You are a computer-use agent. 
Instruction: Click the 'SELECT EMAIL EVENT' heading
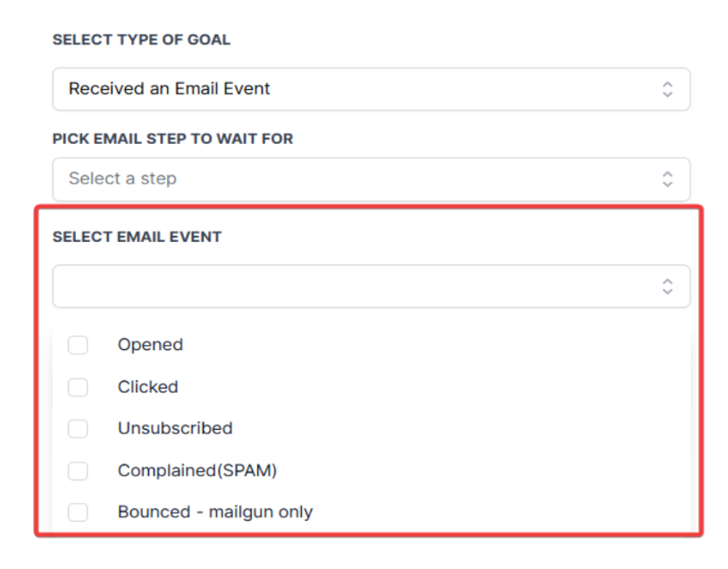coord(137,238)
